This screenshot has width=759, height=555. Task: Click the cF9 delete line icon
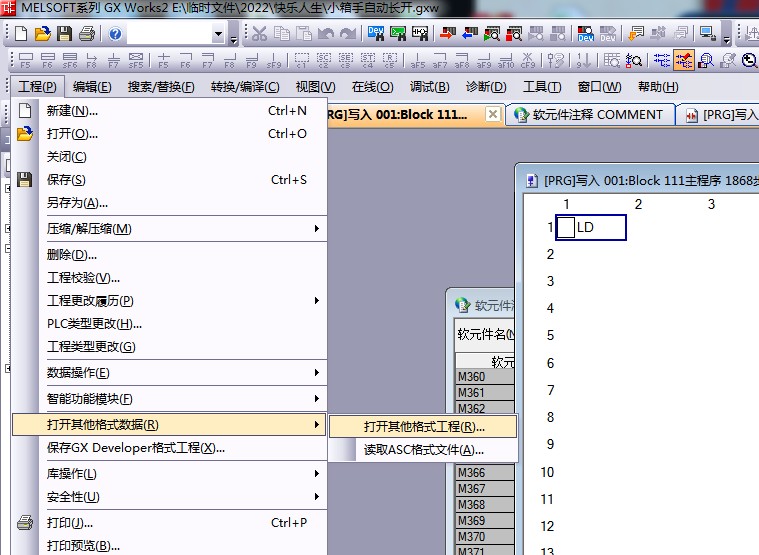528,60
